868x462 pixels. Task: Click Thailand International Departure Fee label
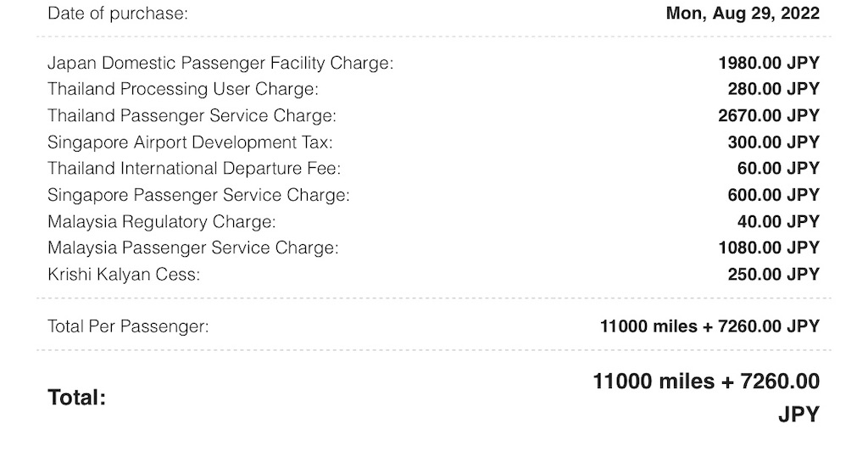tap(194, 168)
